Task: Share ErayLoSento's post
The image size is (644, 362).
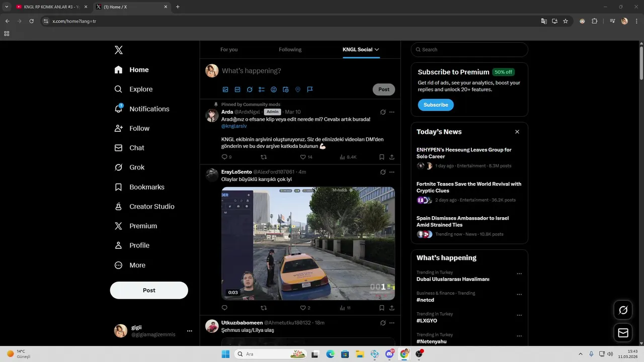Action: pos(392,308)
